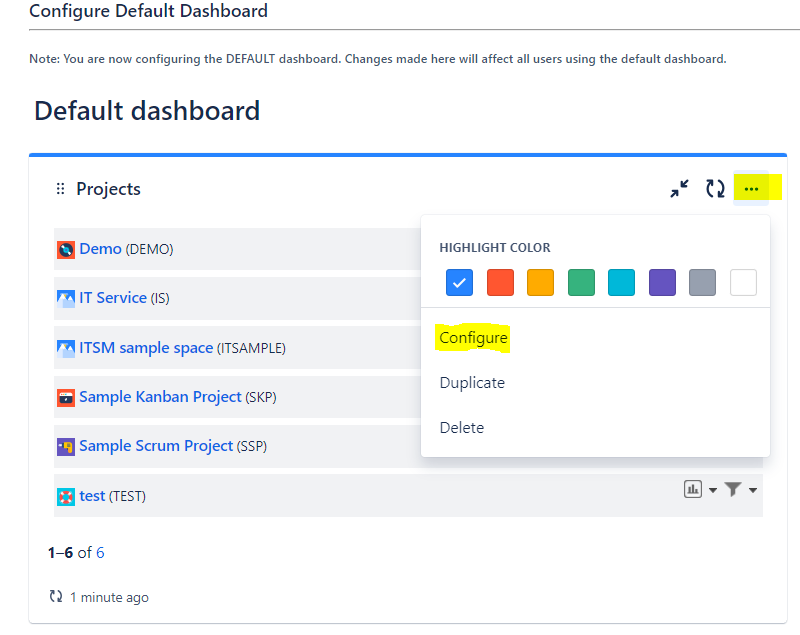This screenshot has height=635, width=800.
Task: Open reports chart dropdown for test project
Action: (700, 490)
